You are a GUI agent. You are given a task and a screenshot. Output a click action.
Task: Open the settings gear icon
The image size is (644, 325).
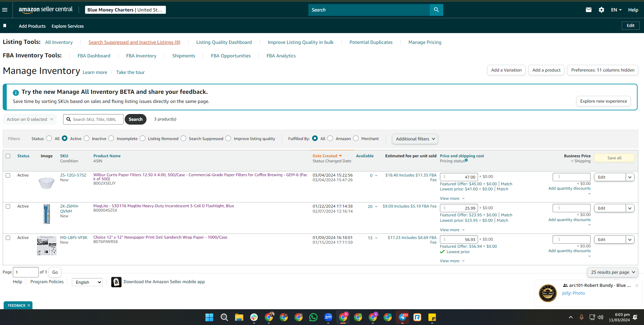tap(601, 10)
